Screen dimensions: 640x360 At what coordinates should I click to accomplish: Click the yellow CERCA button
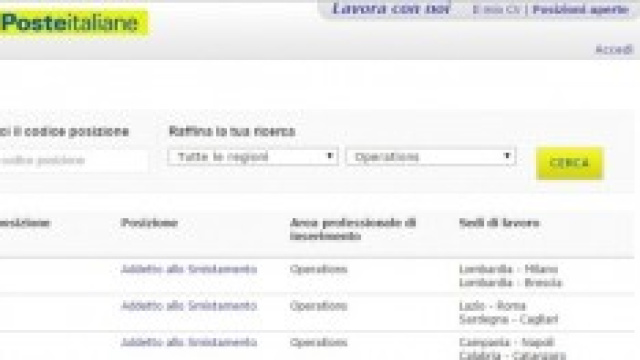569,163
